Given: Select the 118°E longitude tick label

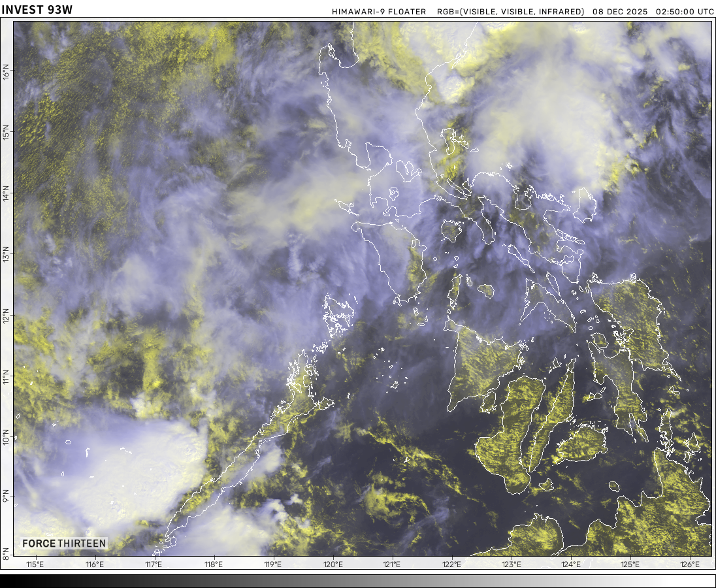Looking at the screenshot, I should click(x=214, y=564).
